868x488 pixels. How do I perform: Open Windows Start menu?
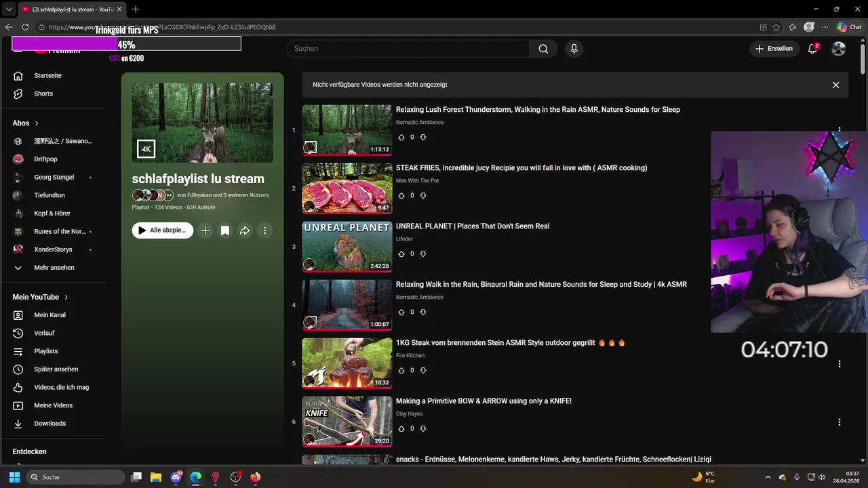click(14, 477)
